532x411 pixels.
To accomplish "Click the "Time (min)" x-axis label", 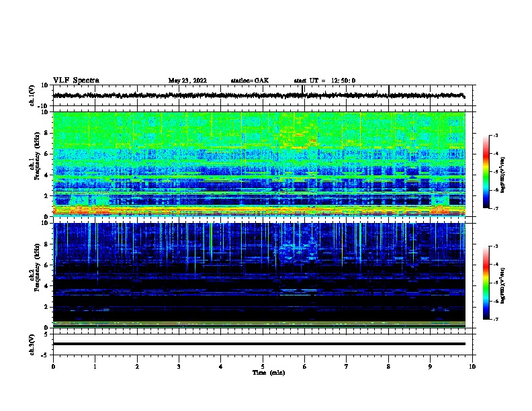I will [x=269, y=373].
